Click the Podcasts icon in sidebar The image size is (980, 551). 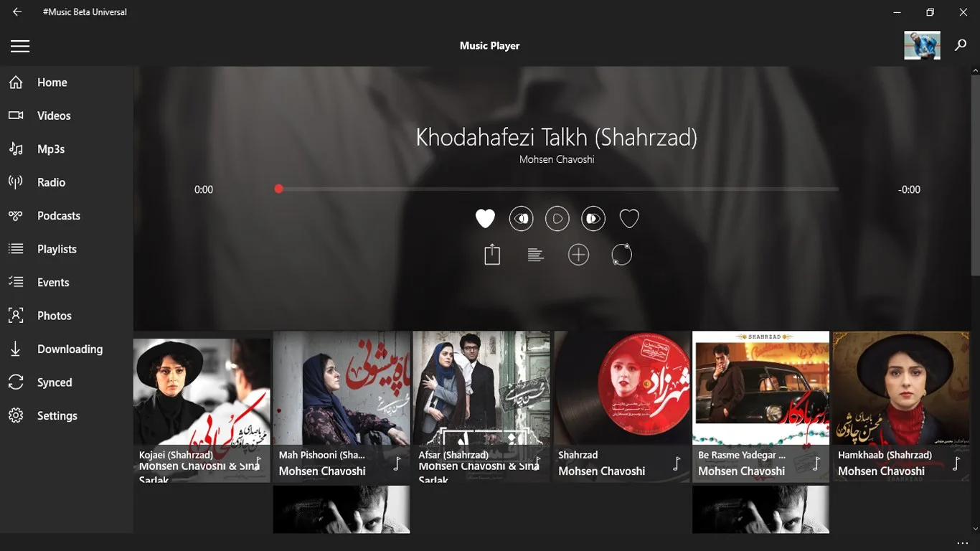click(16, 216)
